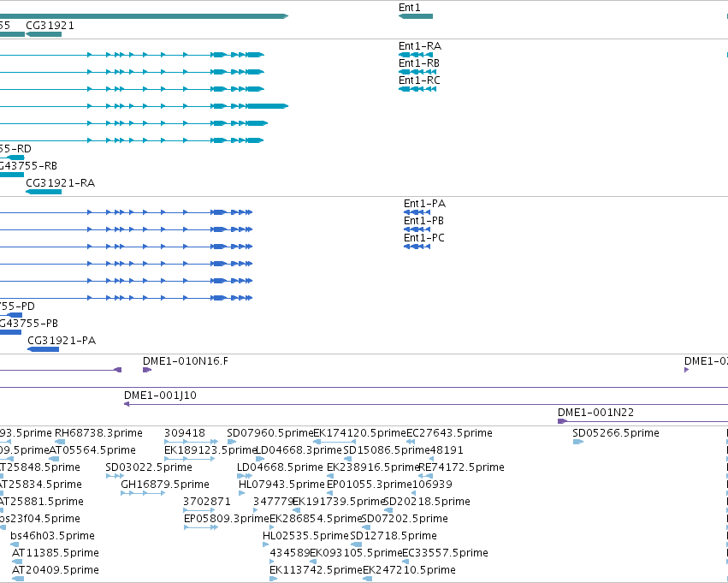Screen dimensions: 728x583
Task: Select the HL02535.5prime EST label
Action: tap(305, 536)
